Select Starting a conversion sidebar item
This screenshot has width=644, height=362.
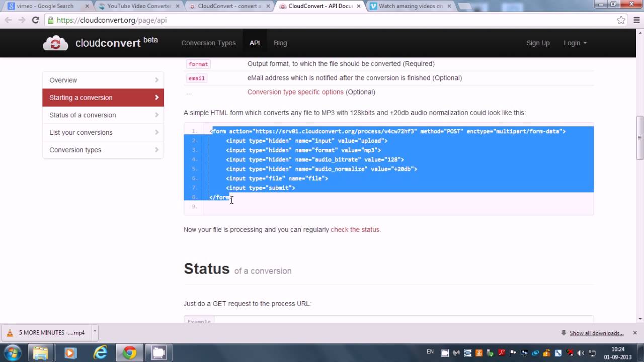103,98
